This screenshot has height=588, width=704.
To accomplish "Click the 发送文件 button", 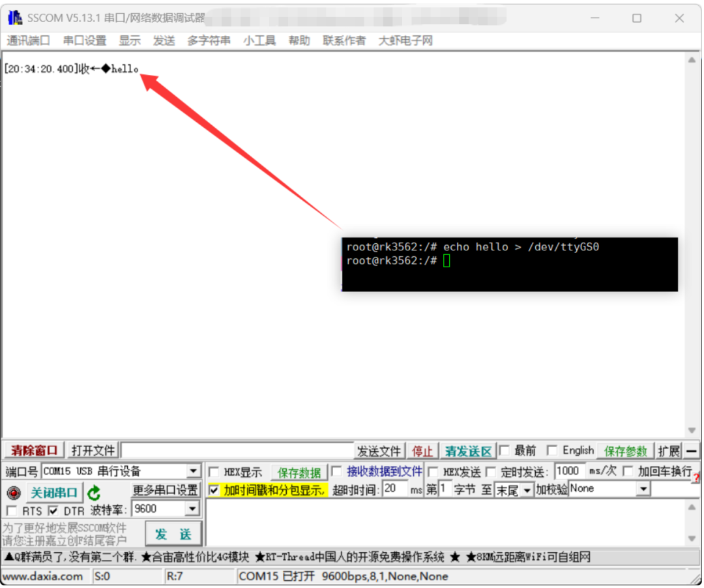I will (x=379, y=452).
